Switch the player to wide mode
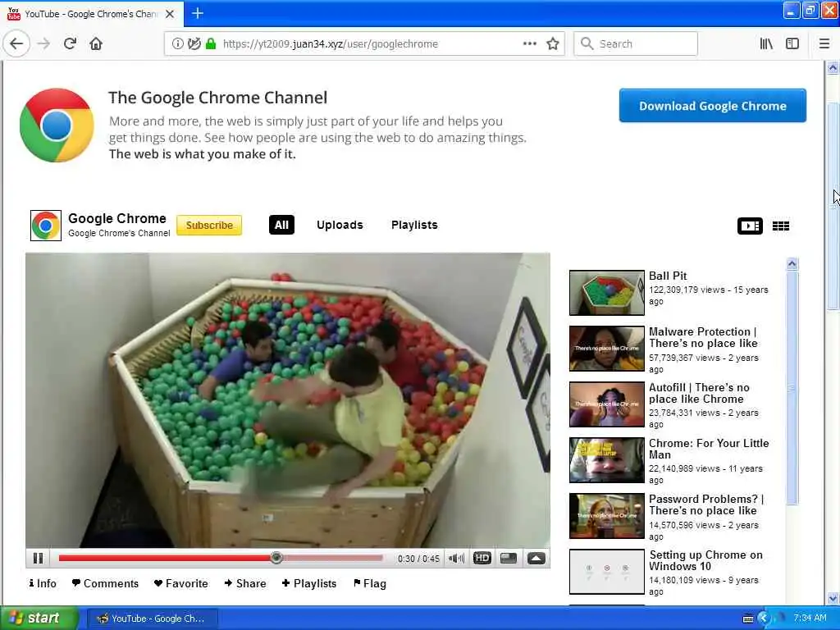 pyautogui.click(x=509, y=558)
